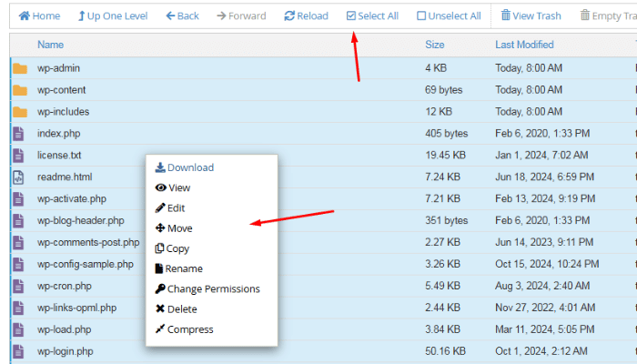Select the wp-activate.php file name

click(72, 199)
